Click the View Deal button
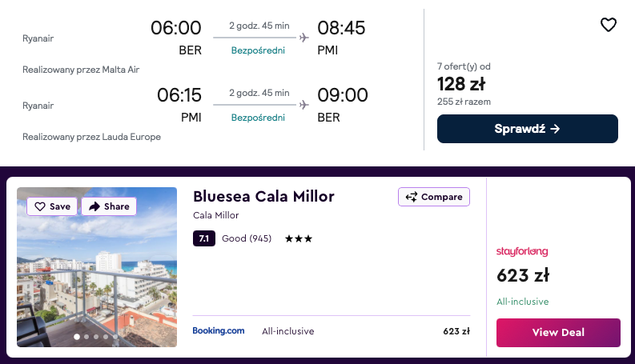The height and width of the screenshot is (364, 635). [558, 332]
